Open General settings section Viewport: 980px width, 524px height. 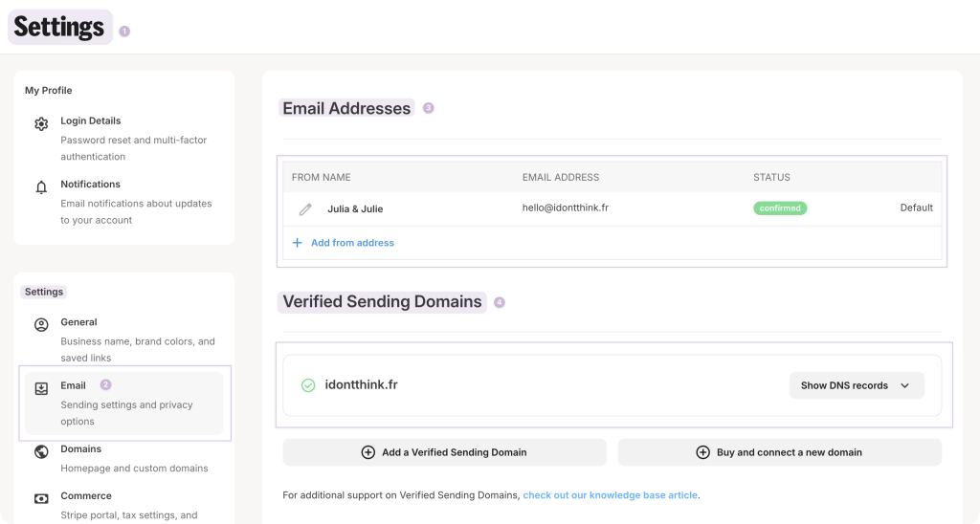click(79, 322)
